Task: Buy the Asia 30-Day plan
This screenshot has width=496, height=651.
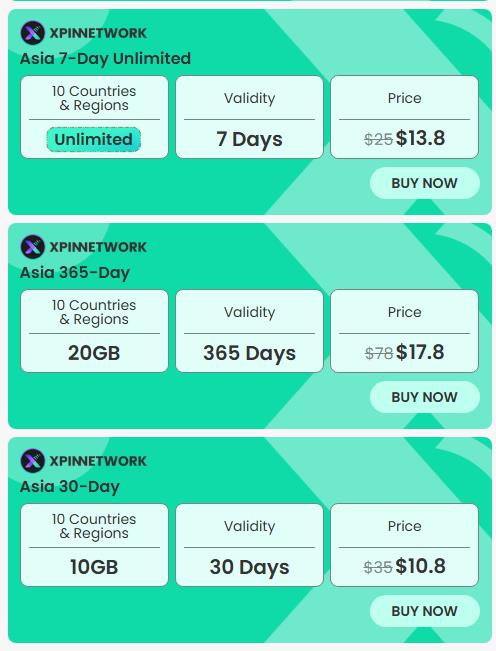Action: click(x=425, y=611)
